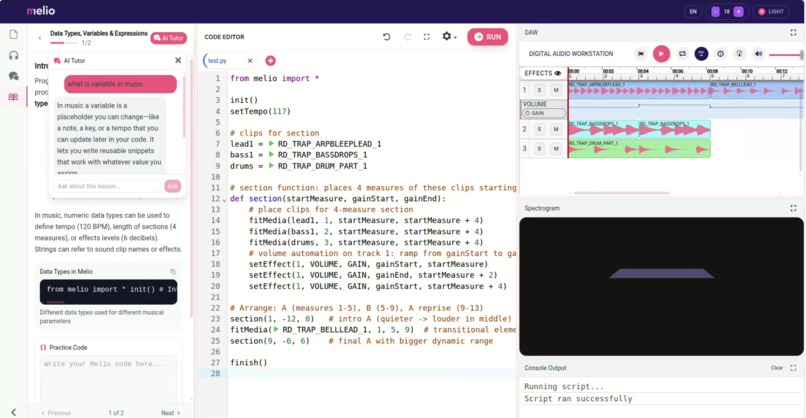
Task: Solo track 1
Action: coord(539,90)
